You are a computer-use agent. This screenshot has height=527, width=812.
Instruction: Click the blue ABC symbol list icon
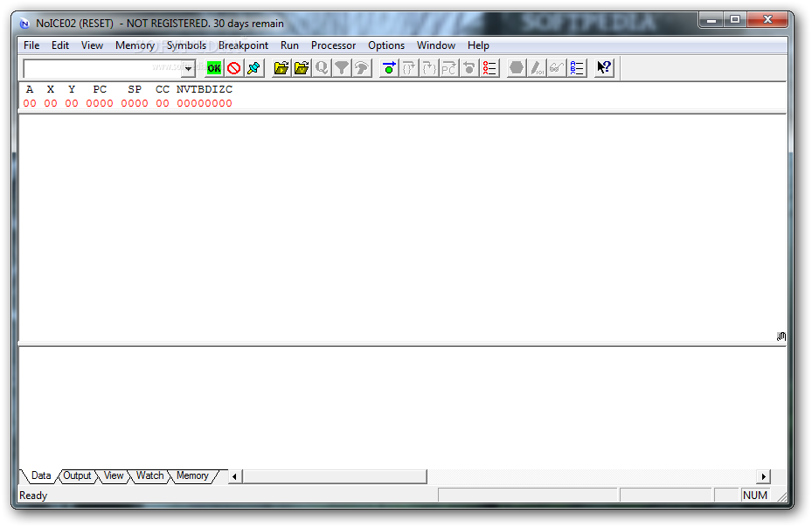point(577,68)
